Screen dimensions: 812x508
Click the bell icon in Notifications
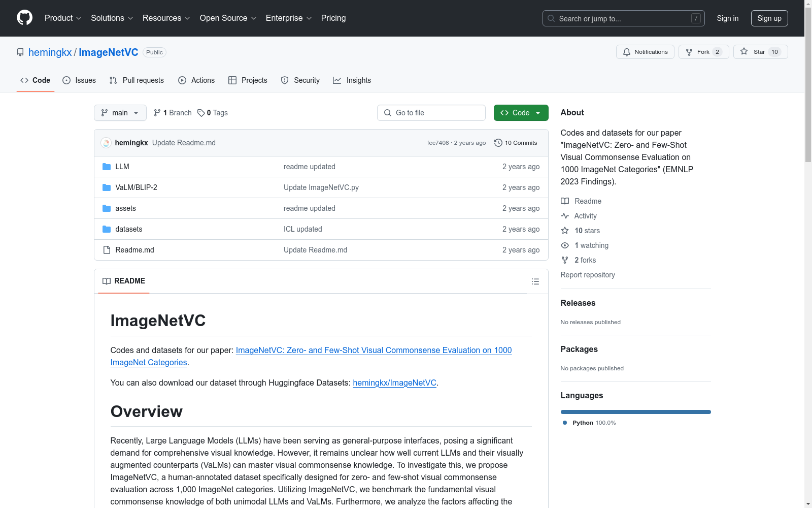click(x=627, y=52)
